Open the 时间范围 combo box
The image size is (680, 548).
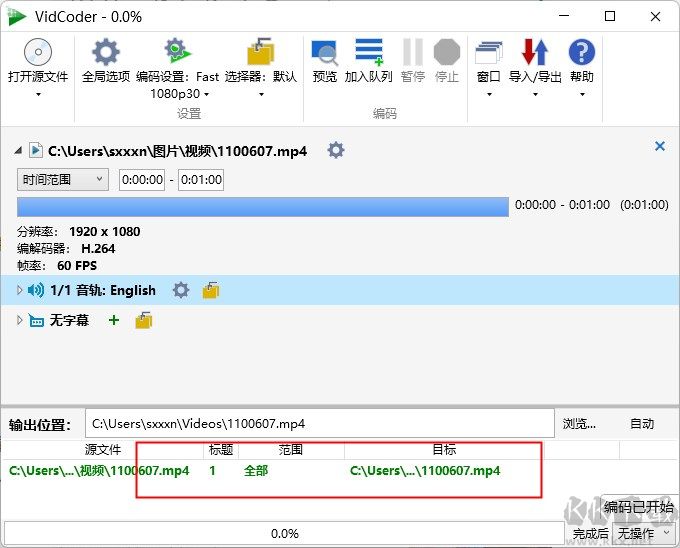[x=63, y=179]
